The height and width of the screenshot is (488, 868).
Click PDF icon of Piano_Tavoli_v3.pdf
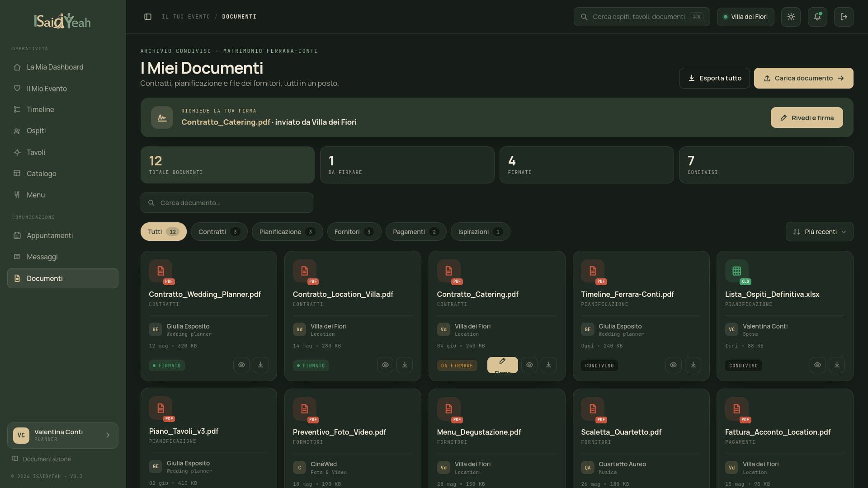(160, 408)
